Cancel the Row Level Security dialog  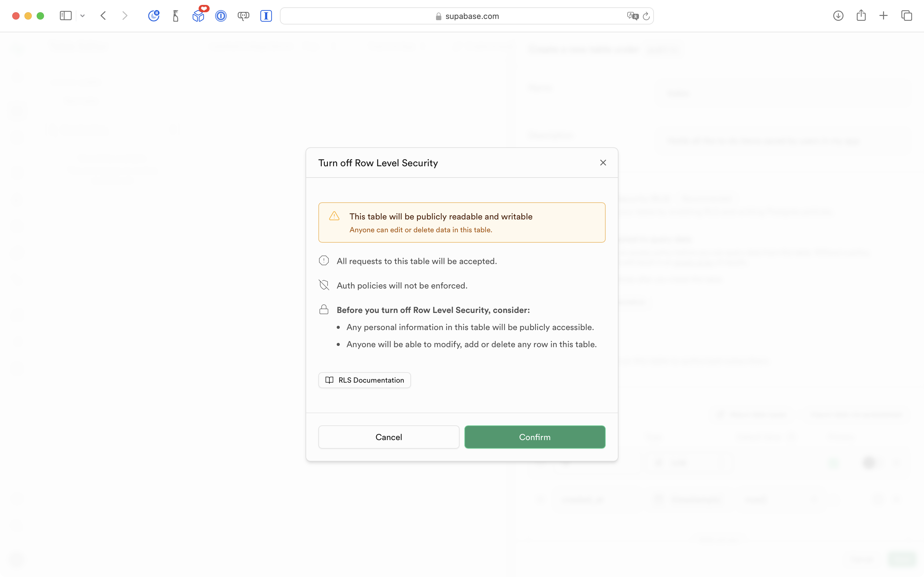tap(388, 437)
